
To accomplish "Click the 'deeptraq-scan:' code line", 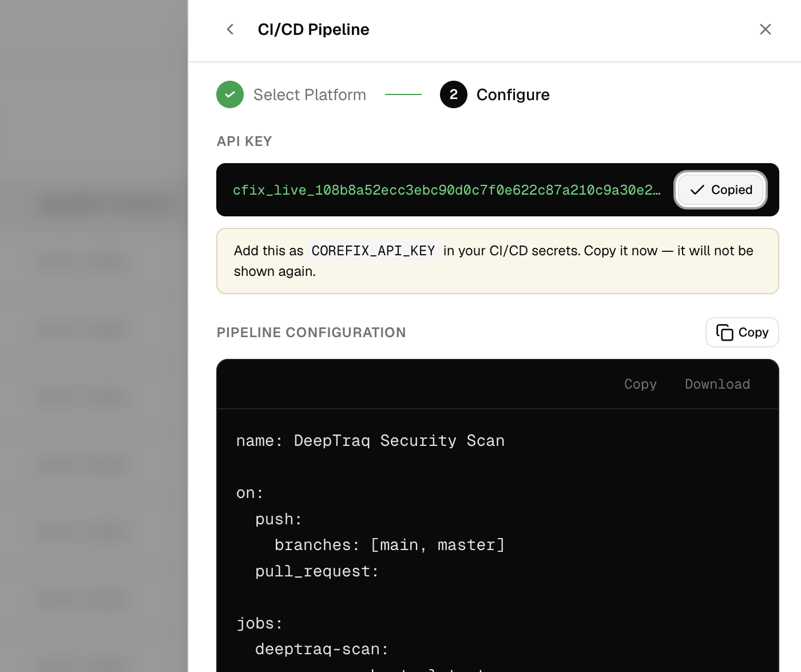I will 322,649.
